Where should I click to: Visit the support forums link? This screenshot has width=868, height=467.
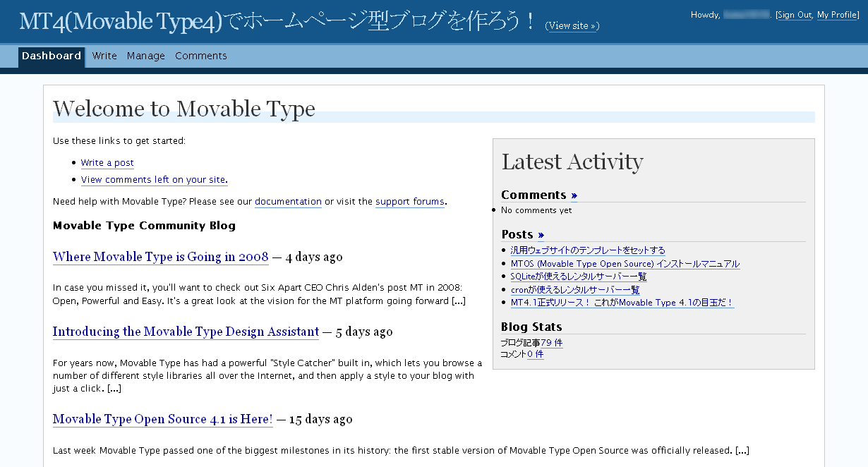(x=410, y=202)
